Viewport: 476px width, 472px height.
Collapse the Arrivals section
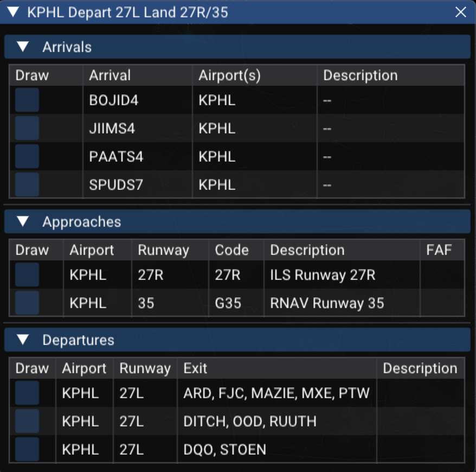[22, 47]
